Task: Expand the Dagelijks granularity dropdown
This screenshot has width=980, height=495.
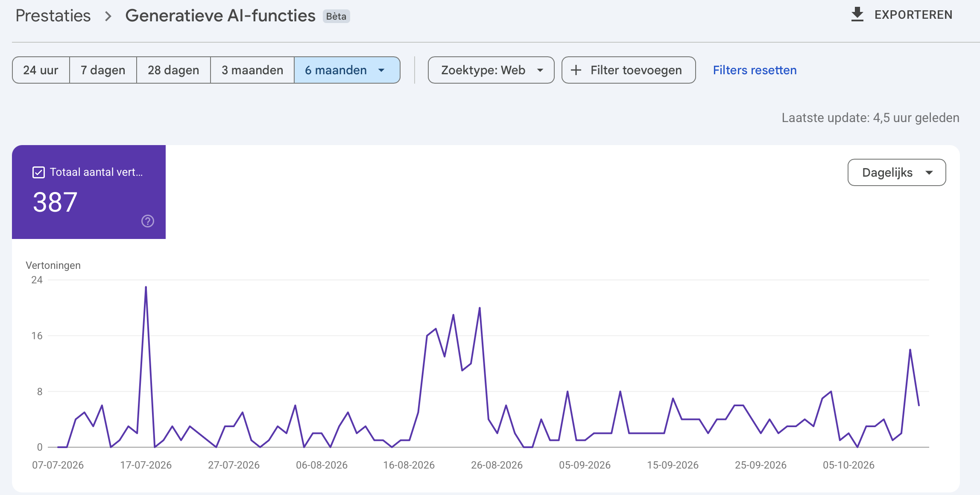Action: coord(897,172)
